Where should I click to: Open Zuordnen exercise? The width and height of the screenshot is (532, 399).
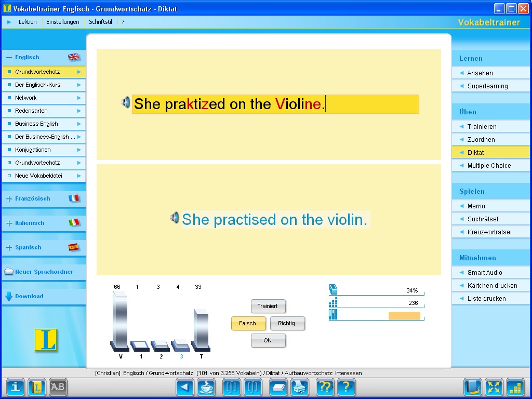coord(490,139)
